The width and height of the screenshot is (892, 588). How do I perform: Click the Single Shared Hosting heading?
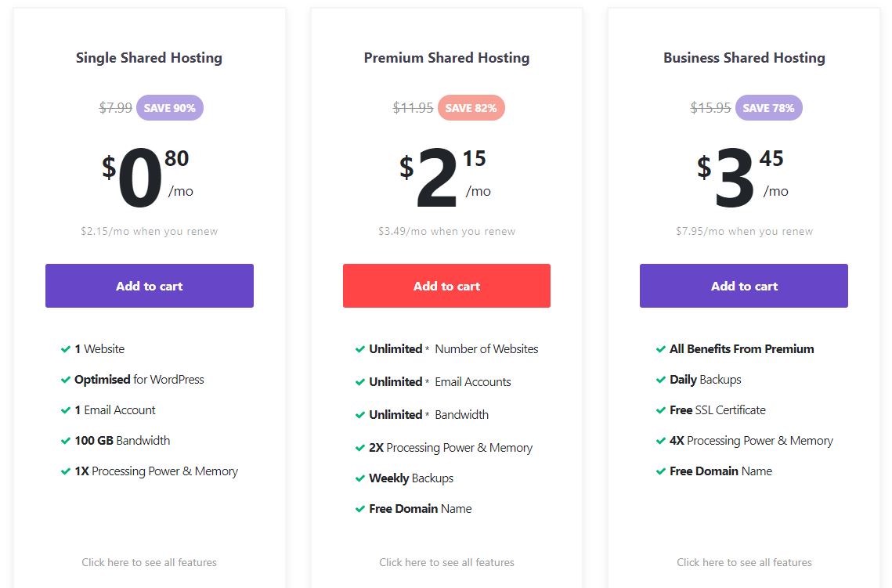(x=149, y=58)
